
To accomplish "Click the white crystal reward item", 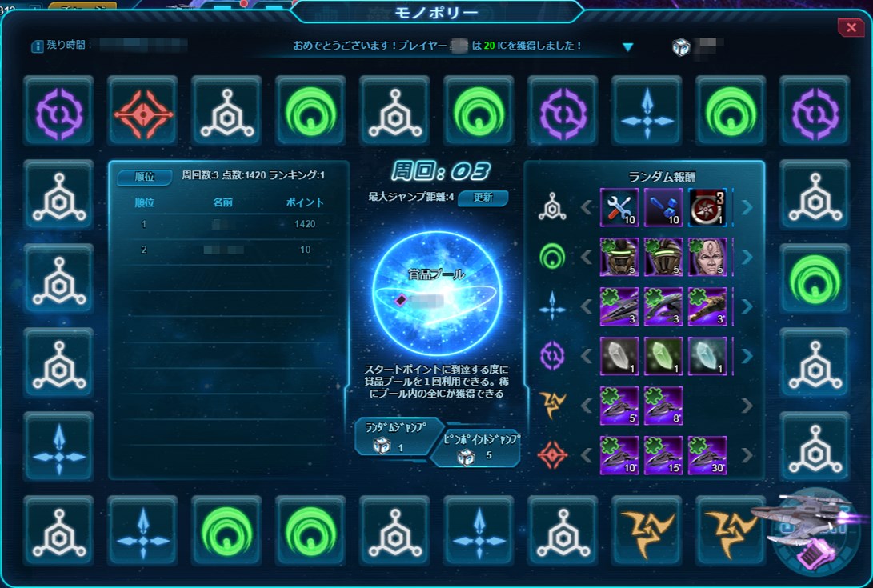I will 619,356.
